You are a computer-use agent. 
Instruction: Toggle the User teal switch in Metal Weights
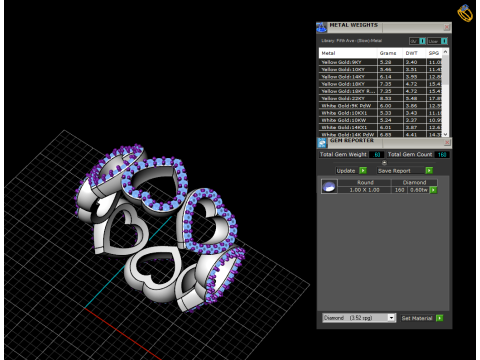pos(444,41)
